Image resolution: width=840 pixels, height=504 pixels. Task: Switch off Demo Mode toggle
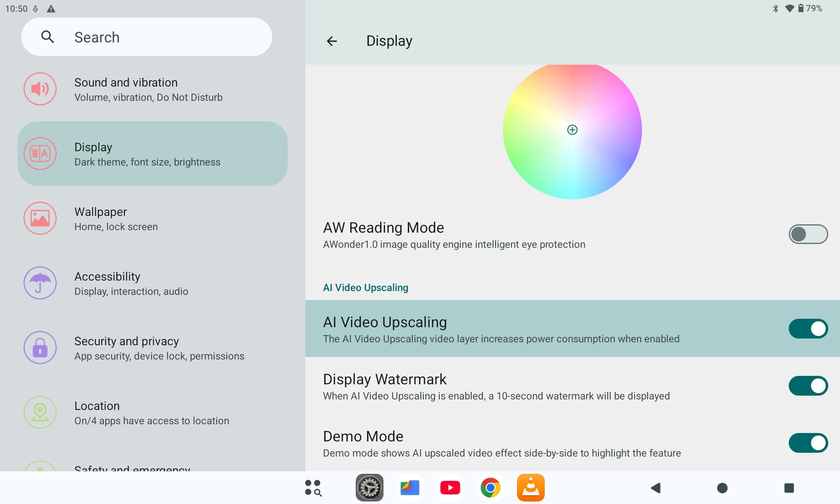(x=808, y=443)
